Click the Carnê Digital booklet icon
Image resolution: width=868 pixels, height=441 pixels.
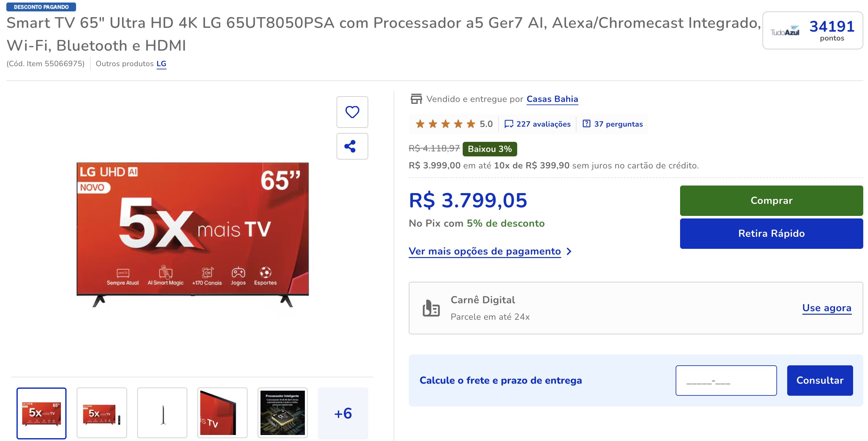[x=431, y=308]
